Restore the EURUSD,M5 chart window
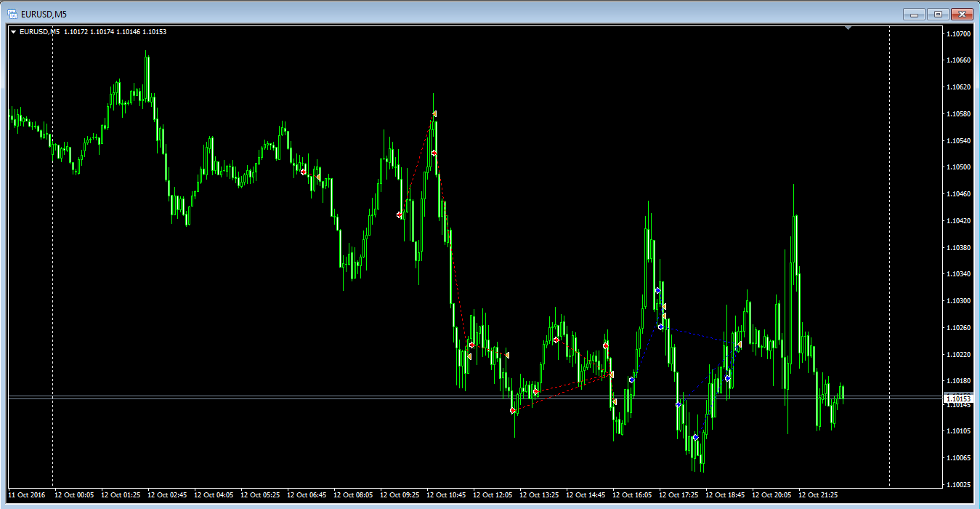The image size is (980, 509). coord(938,14)
